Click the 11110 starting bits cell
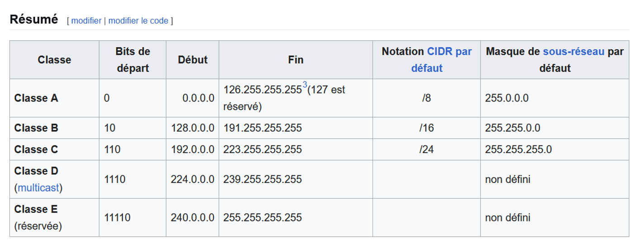Image resolution: width=644 pixels, height=249 pixels. click(x=133, y=218)
